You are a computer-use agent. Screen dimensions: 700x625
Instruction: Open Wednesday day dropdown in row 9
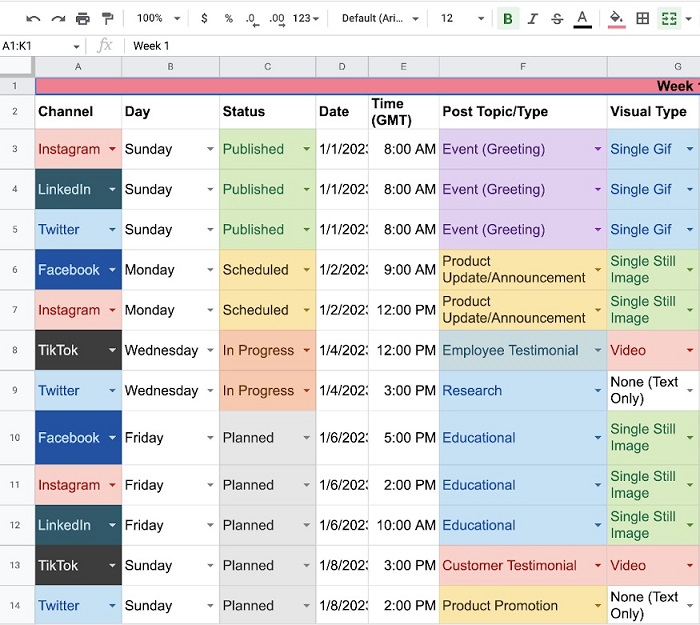click(210, 391)
